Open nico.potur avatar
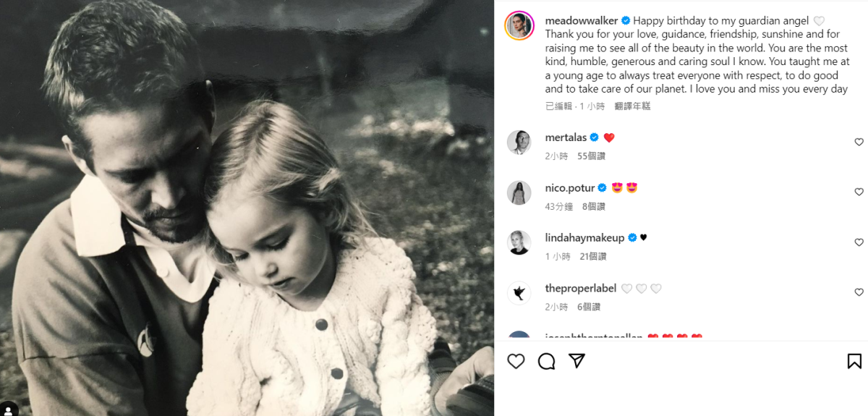The height and width of the screenshot is (416, 868). coord(519,192)
